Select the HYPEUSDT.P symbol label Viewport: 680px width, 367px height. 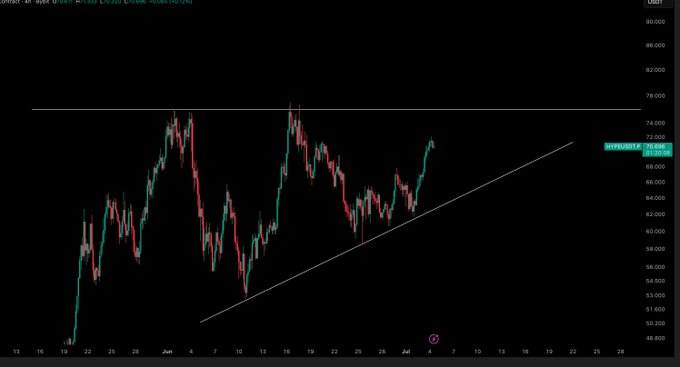click(x=623, y=147)
